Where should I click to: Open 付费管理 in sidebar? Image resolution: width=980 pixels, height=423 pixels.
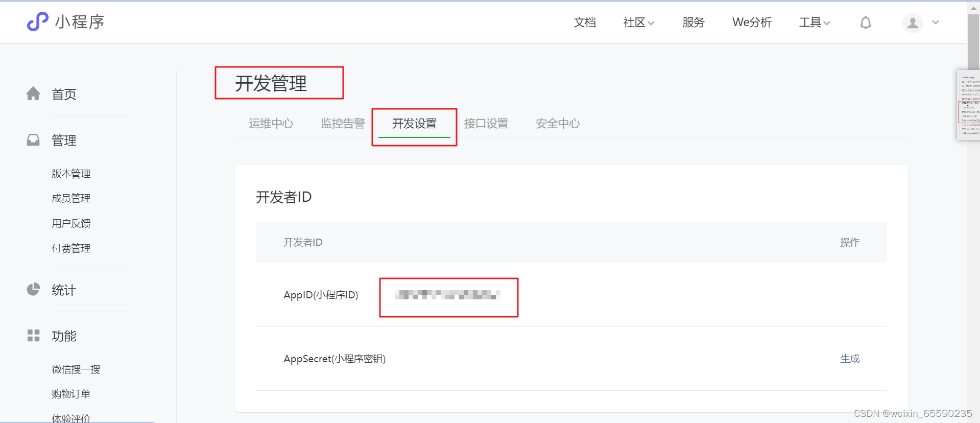tap(71, 248)
